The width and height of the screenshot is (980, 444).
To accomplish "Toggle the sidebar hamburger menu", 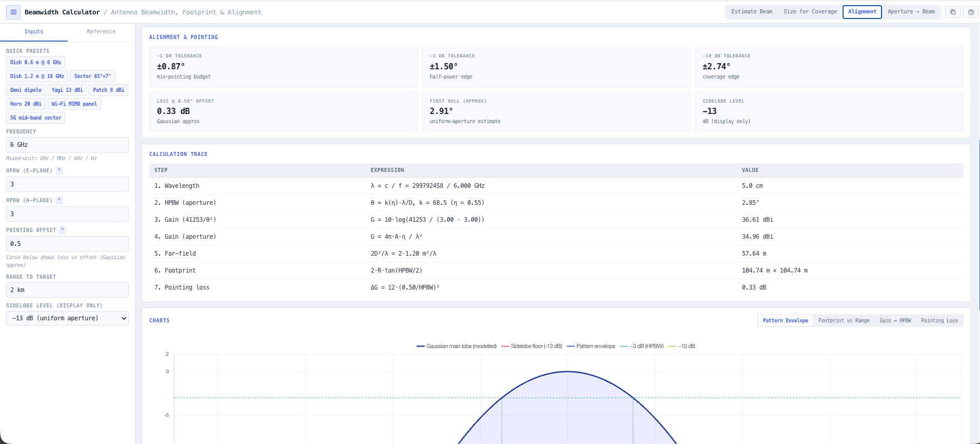I will tap(13, 12).
